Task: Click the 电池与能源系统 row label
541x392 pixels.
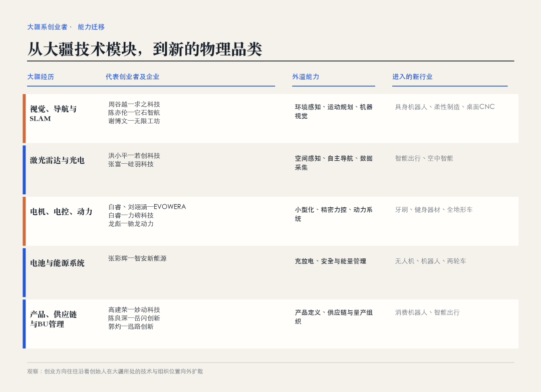Action: pyautogui.click(x=57, y=263)
